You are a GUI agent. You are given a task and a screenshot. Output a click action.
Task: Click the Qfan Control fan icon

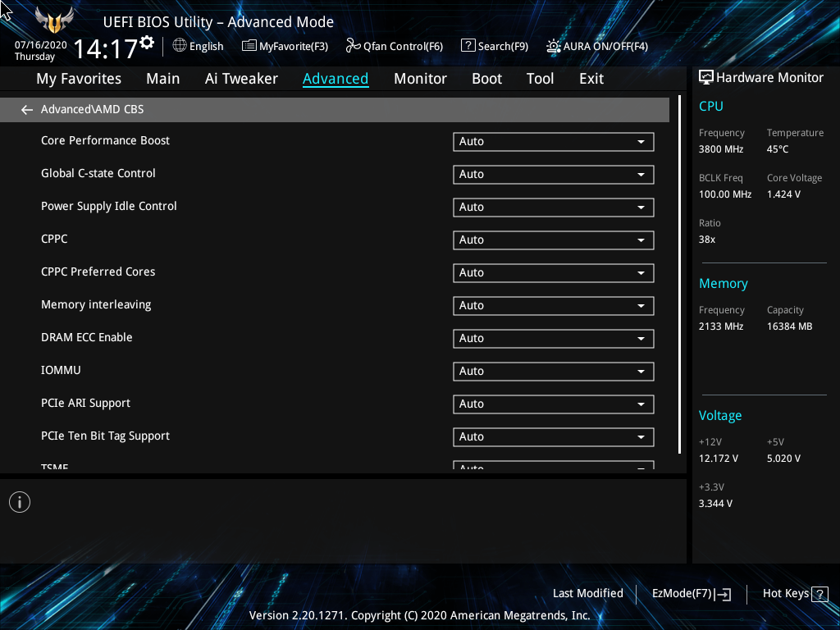point(353,46)
